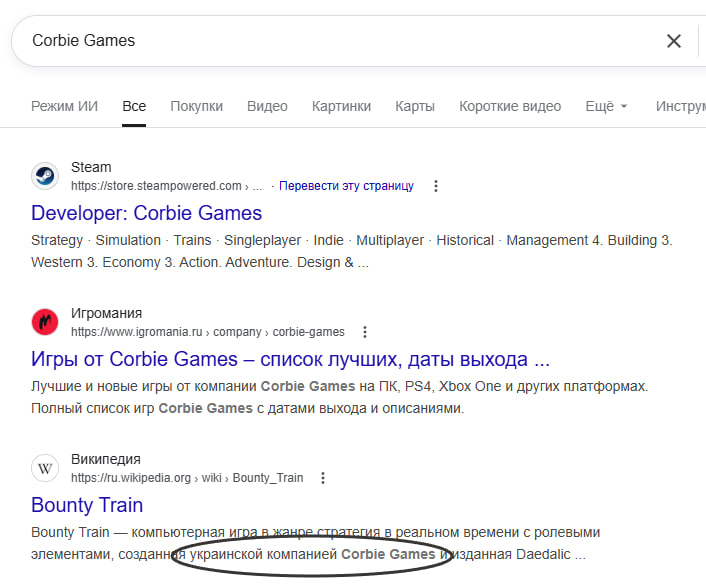Open the Bounty Train result link

(87, 505)
